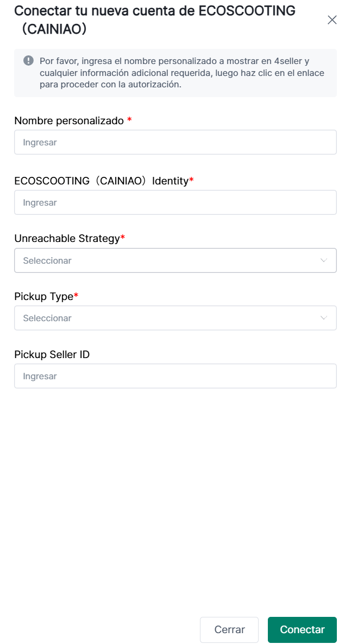Screen dimensions: 345x644
Task: Click into the ECOSCOOTING Identity text field
Action: (175, 202)
